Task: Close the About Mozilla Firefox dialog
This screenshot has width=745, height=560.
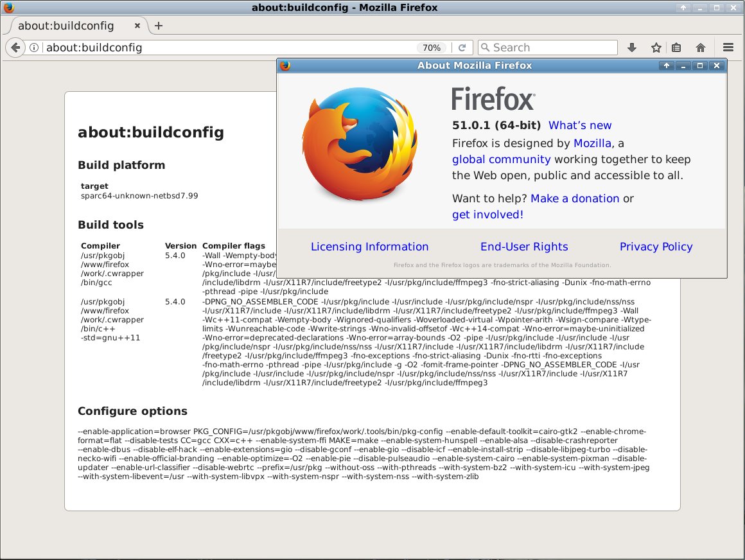Action: (x=717, y=66)
